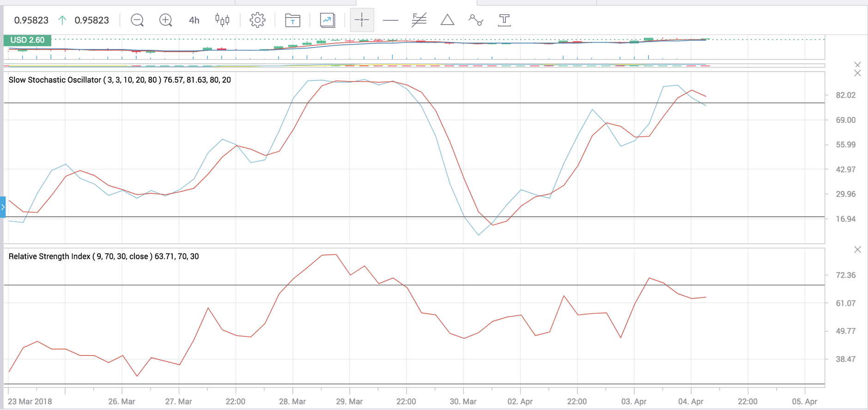Open the 4h timeframe selector
Image resolution: width=868 pixels, height=410 pixels.
pyautogui.click(x=194, y=20)
